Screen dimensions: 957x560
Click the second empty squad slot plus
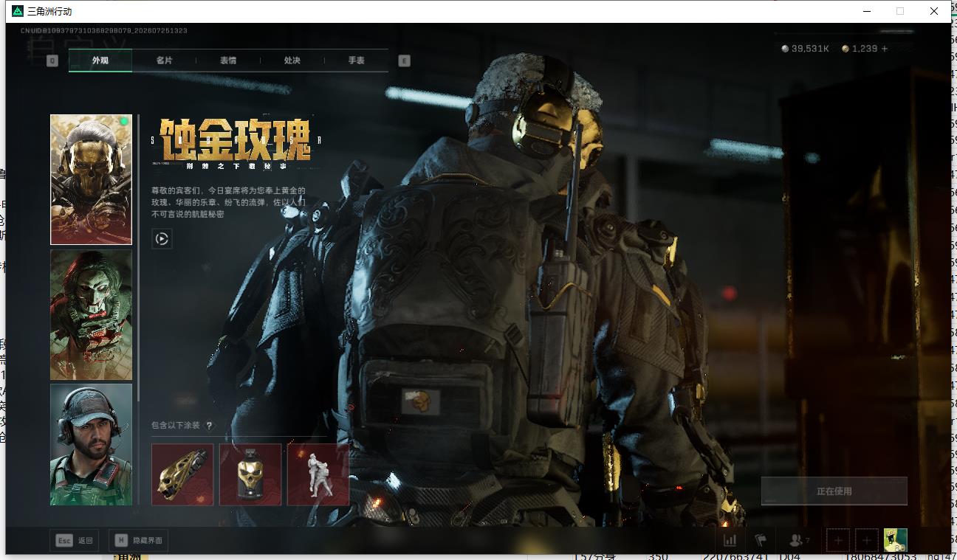tap(867, 541)
